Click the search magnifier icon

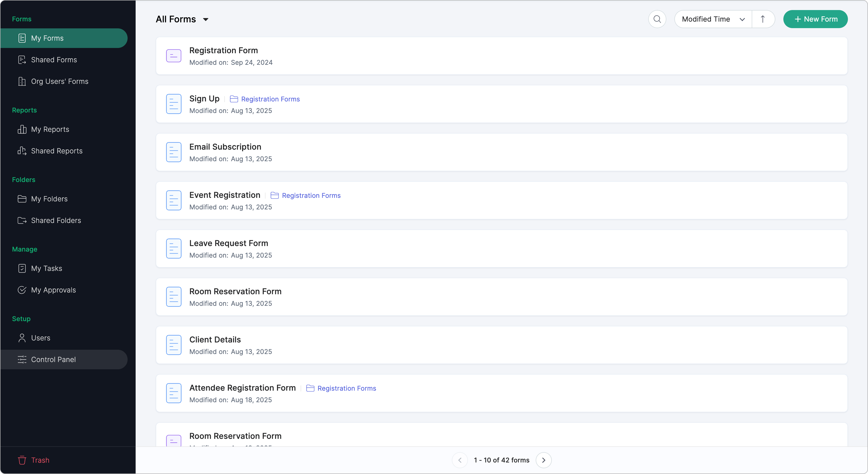pos(657,19)
